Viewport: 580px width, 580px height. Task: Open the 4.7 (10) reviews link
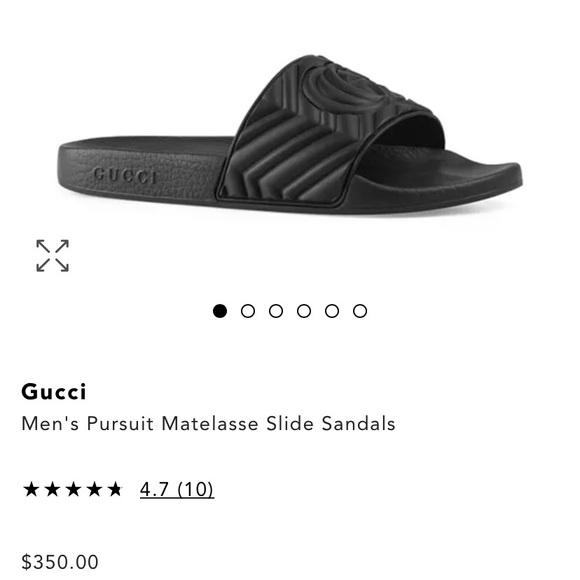pyautogui.click(x=177, y=489)
